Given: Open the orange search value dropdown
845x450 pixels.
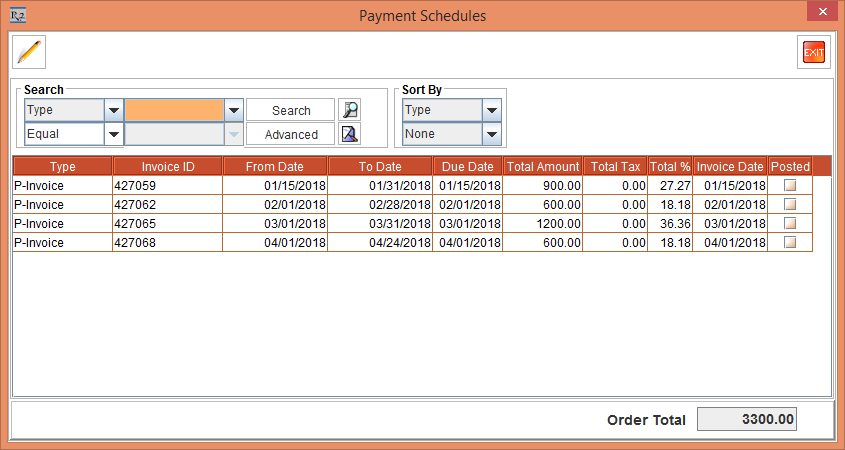Looking at the screenshot, I should point(233,110).
